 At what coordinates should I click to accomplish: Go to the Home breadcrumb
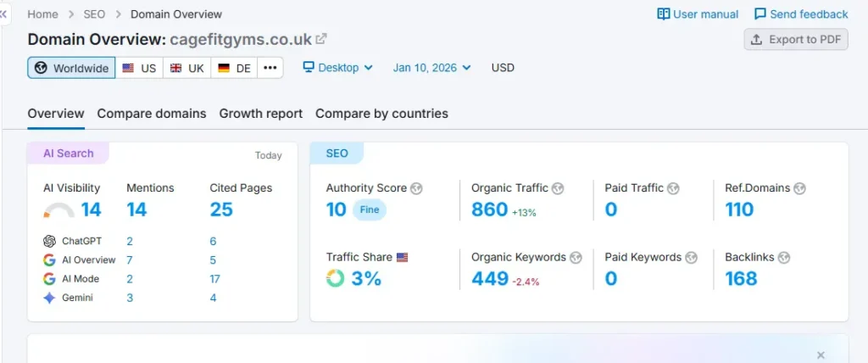point(42,14)
